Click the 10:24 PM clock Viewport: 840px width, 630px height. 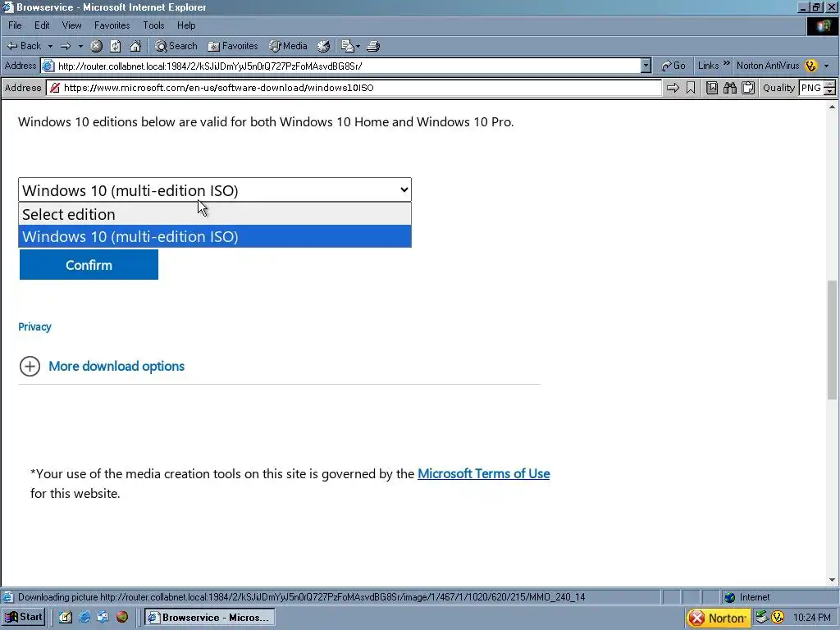[811, 618]
